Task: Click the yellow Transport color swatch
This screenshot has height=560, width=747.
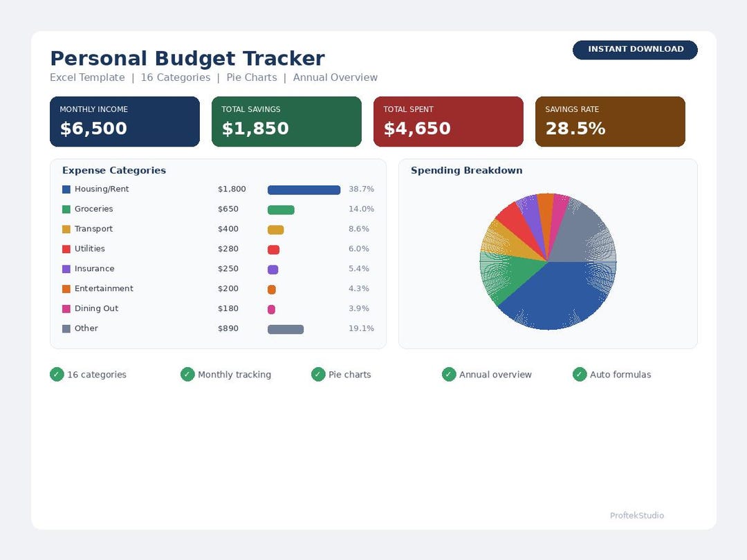Action: click(x=66, y=230)
